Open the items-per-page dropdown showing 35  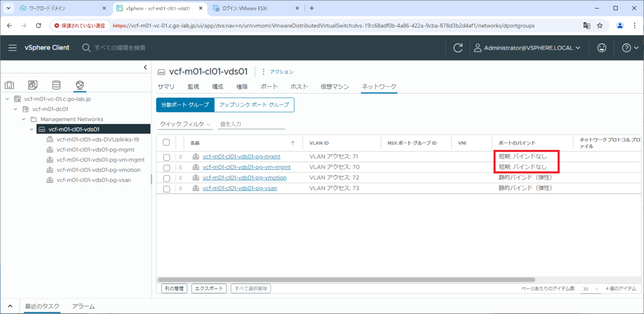[591, 289]
